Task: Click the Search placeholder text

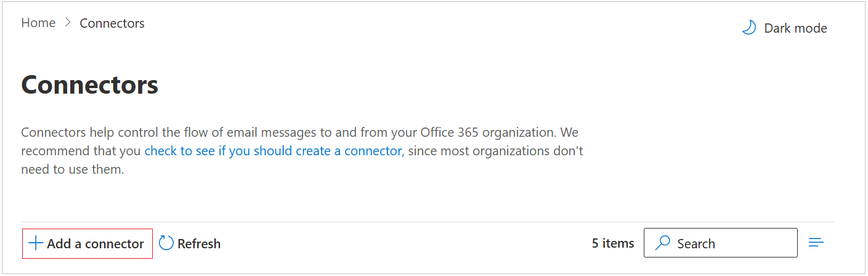Action: coord(696,243)
